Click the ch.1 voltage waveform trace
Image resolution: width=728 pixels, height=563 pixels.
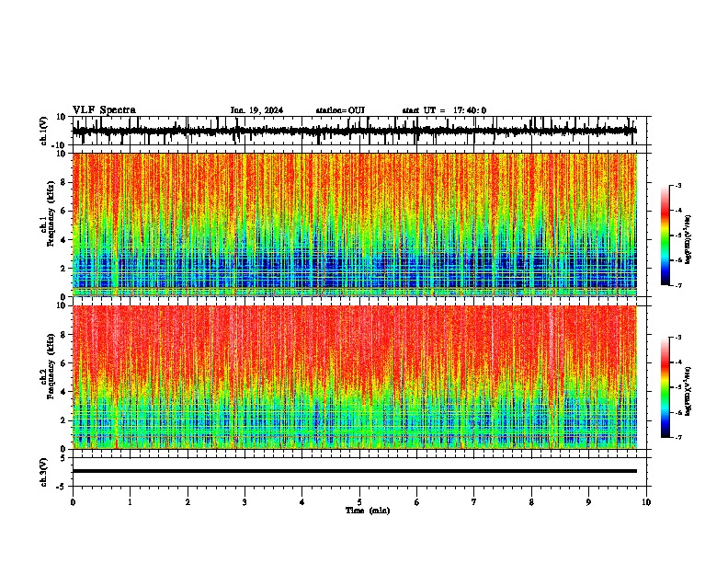coord(355,131)
